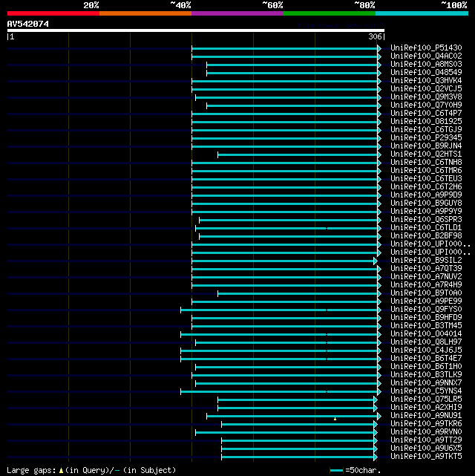Pick the UniRef100_Q6SPR3 subject label
The height and width of the screenshot is (476, 475).
426,220
